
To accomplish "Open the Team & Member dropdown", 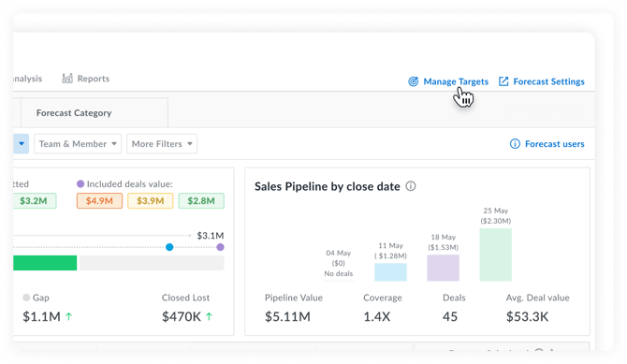I will [78, 143].
